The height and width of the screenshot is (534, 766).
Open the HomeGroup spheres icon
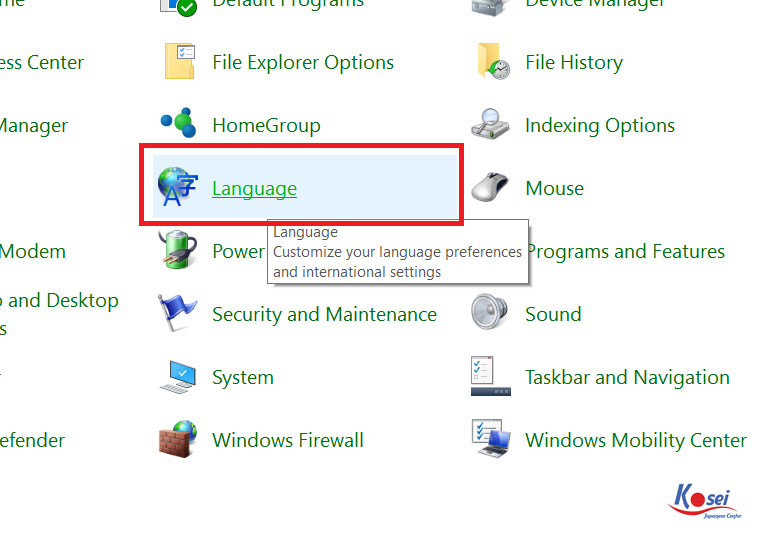pos(179,123)
